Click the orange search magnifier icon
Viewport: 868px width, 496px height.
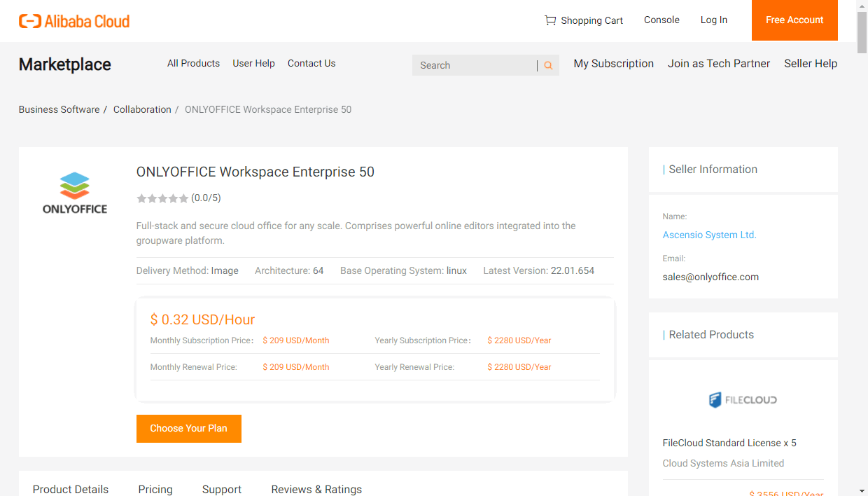coord(548,65)
